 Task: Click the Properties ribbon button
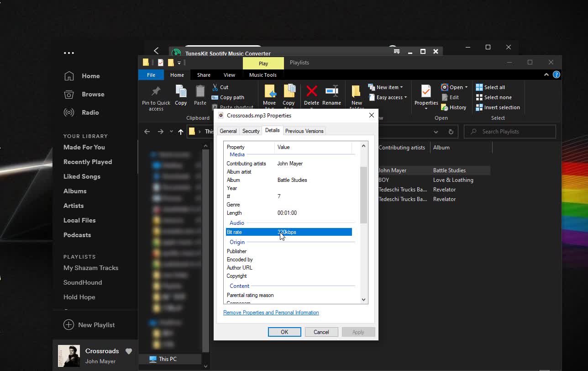point(426,97)
